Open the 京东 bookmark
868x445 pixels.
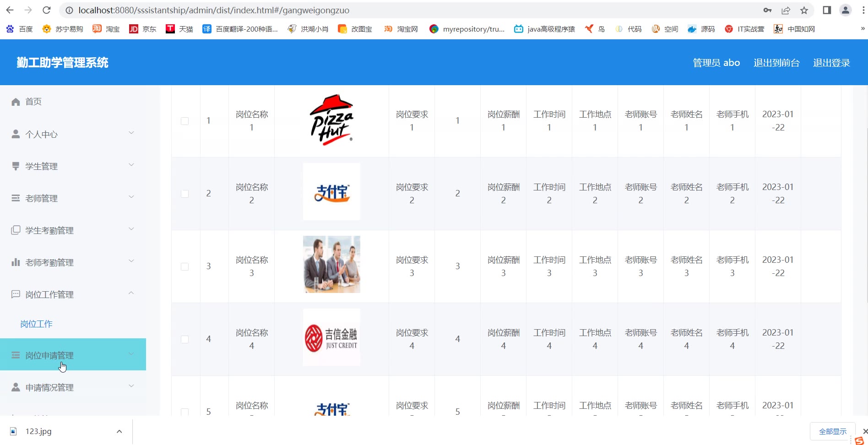tap(142, 29)
